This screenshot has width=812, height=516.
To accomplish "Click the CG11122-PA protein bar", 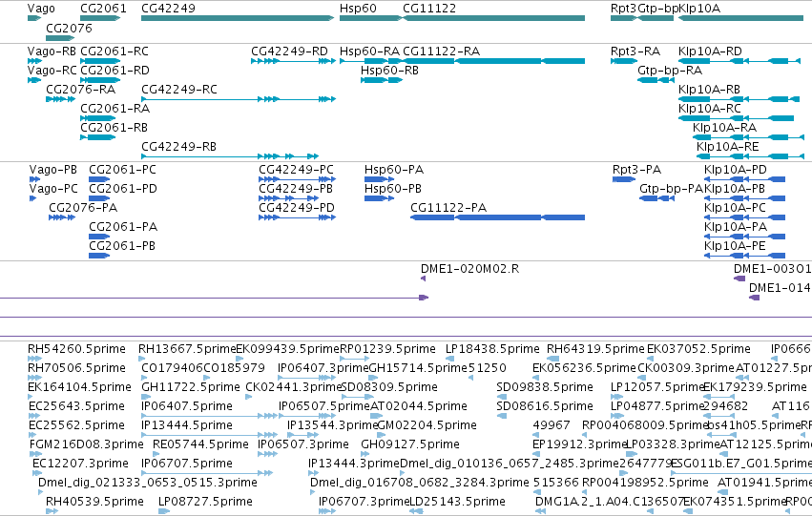I will click(498, 217).
